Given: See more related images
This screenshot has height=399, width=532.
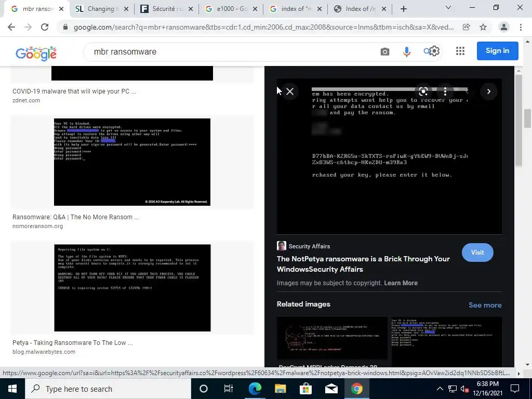Looking at the screenshot, I should click(x=485, y=305).
